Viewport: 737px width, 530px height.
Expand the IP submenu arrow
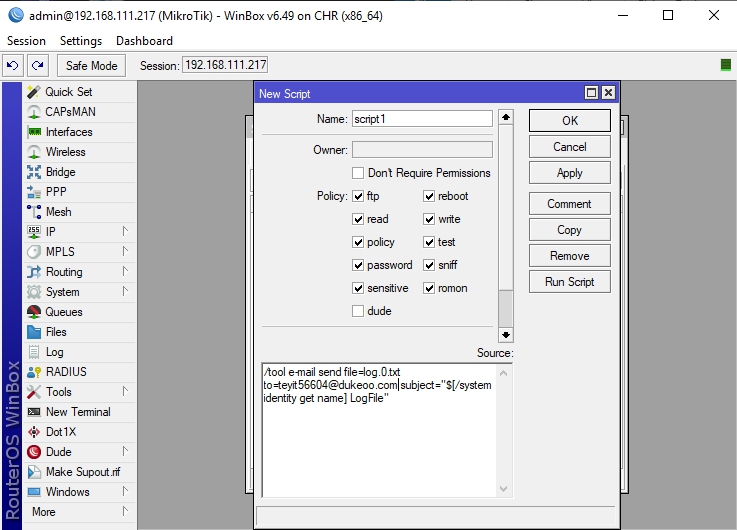click(x=125, y=231)
